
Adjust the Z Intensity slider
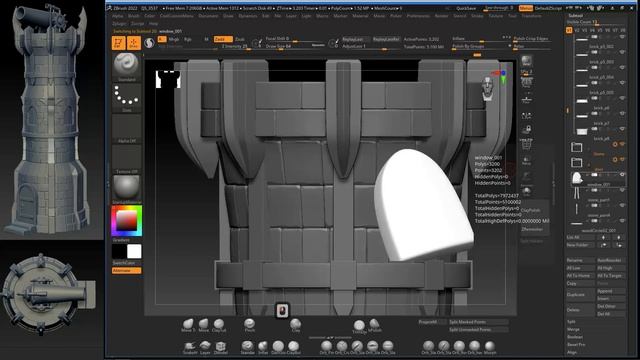point(235,47)
